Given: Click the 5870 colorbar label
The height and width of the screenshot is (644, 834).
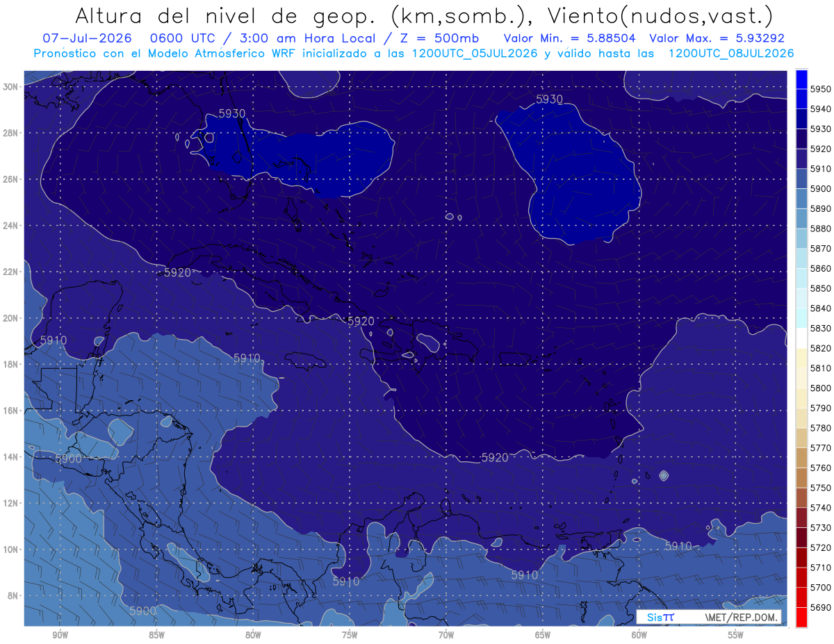Looking at the screenshot, I should pos(820,249).
